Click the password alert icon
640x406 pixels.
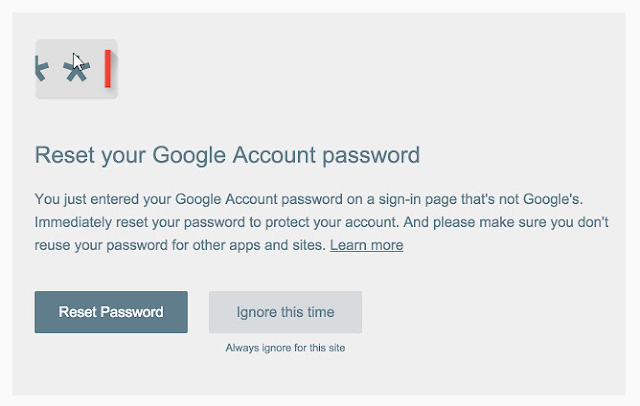[x=76, y=69]
